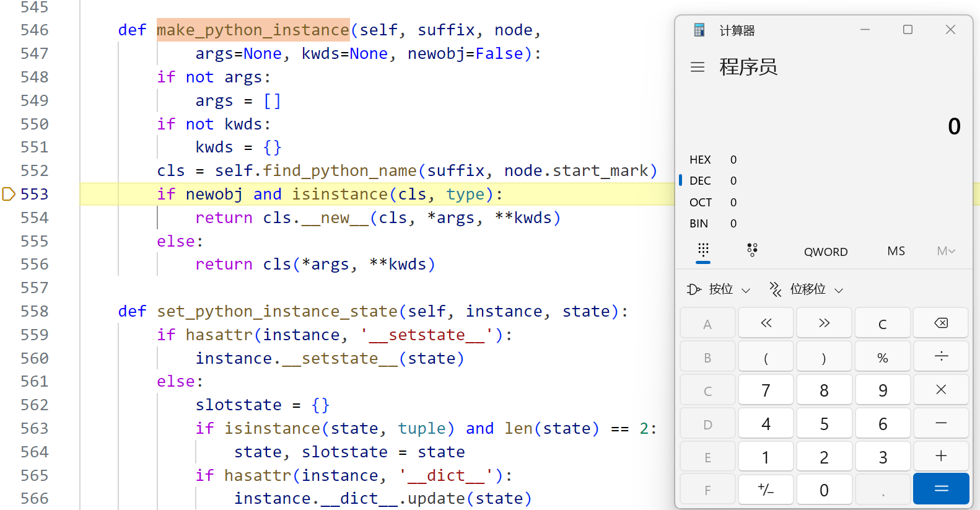Open the memory M dropdown list
The height and width of the screenshot is (510, 980).
coord(946,251)
